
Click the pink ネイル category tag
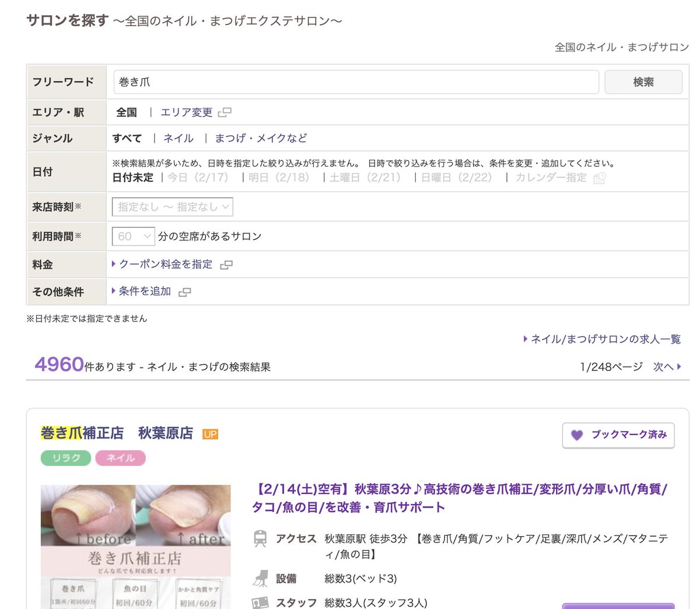121,458
